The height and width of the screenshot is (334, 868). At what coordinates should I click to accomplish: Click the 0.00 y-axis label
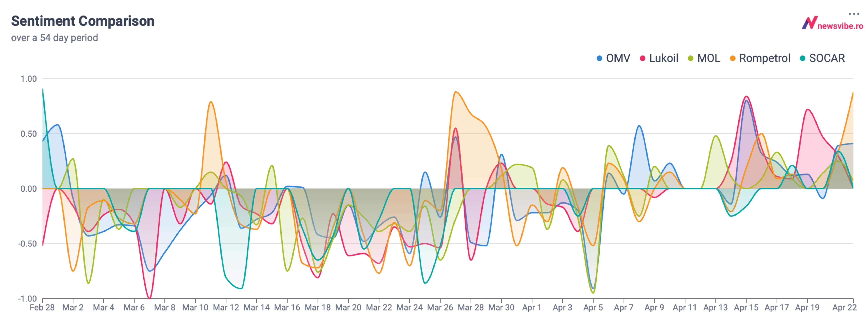click(x=29, y=189)
